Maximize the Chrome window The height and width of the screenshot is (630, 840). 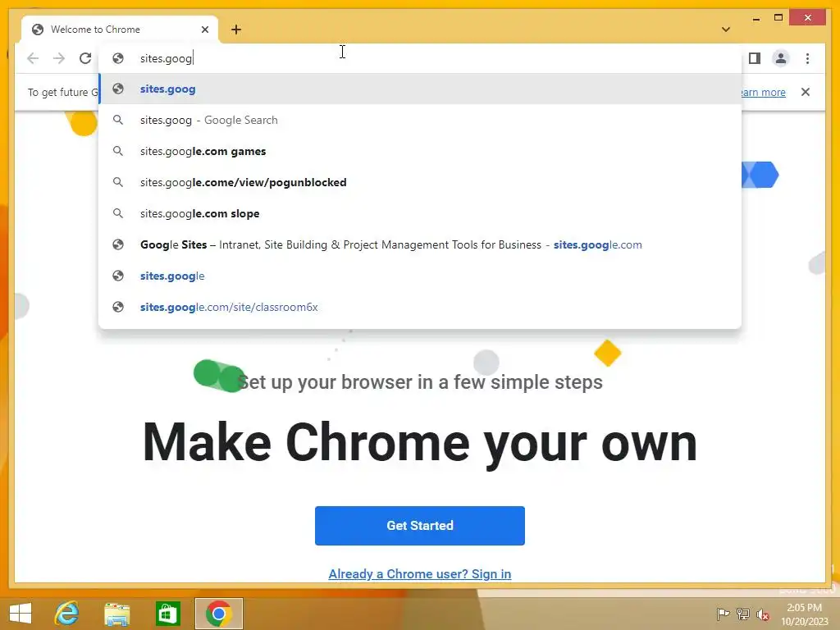click(778, 18)
